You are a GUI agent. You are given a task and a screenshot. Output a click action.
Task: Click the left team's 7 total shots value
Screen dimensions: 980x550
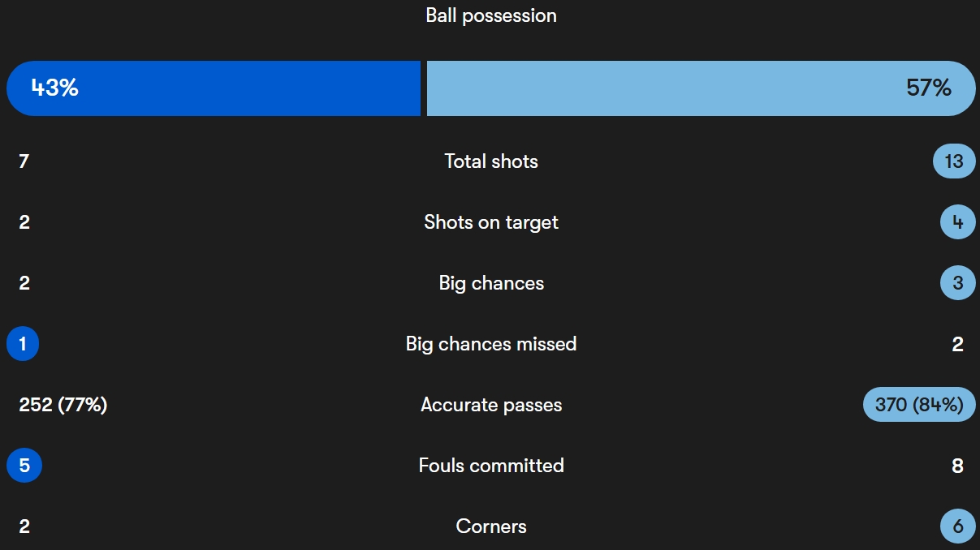pos(24,161)
